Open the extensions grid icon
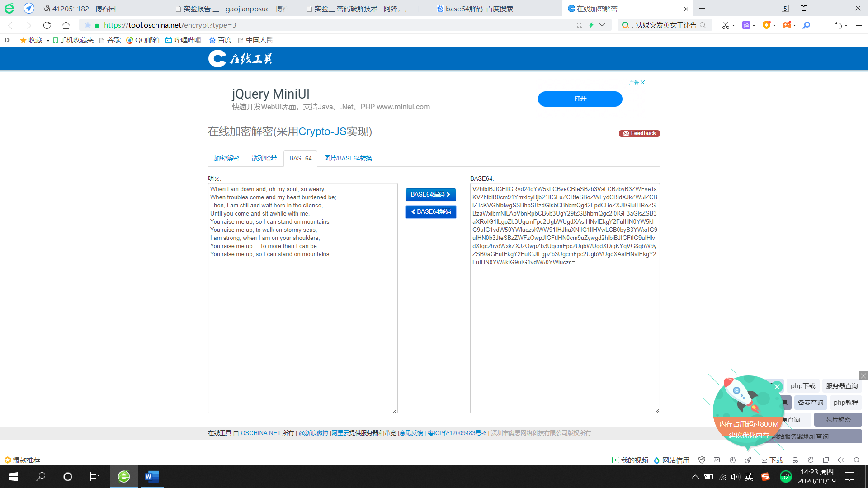 click(822, 25)
